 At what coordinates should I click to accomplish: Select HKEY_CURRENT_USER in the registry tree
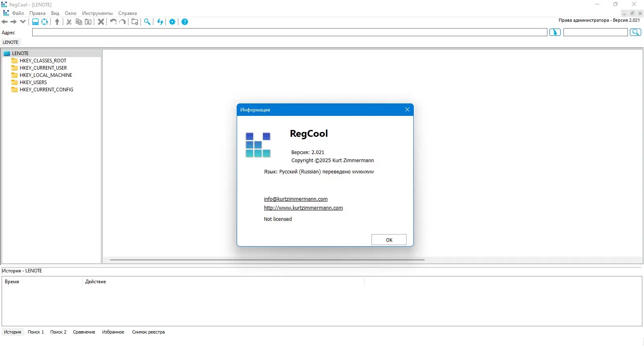[x=43, y=68]
